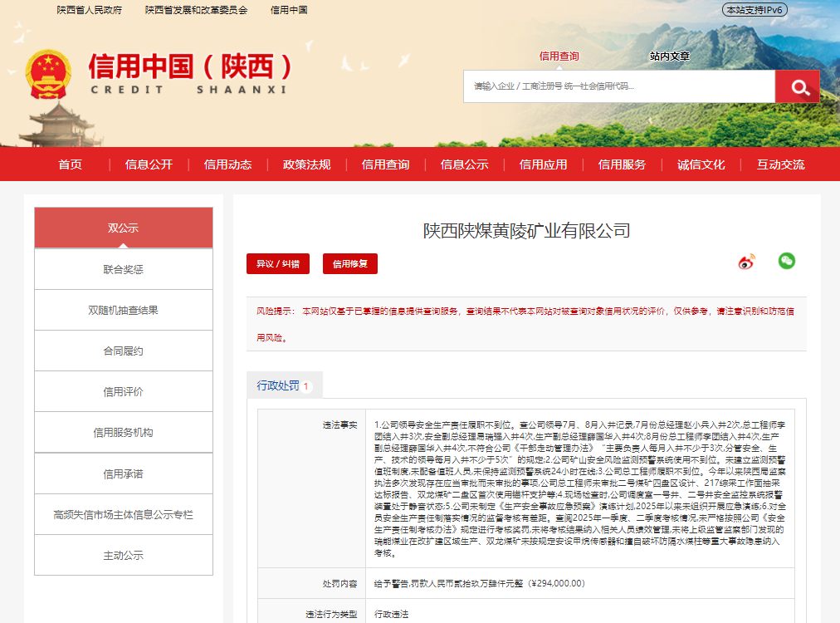840x623 pixels.
Task: Share via the green WeChat icon
Action: point(786,261)
